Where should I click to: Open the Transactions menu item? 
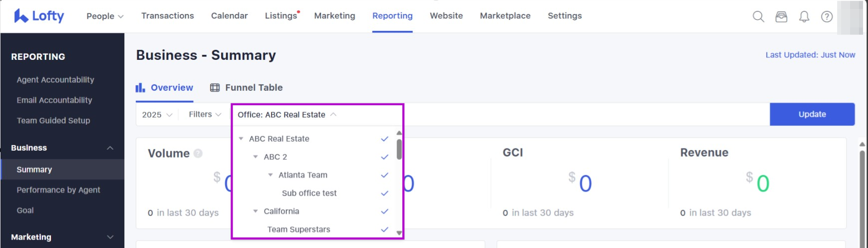click(x=167, y=16)
